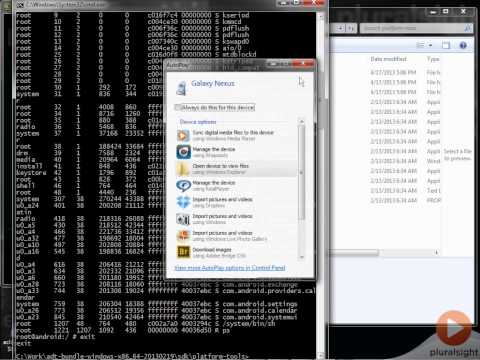Click the AutoPlay list scroll-up arrow
480x360 pixels.
click(302, 121)
